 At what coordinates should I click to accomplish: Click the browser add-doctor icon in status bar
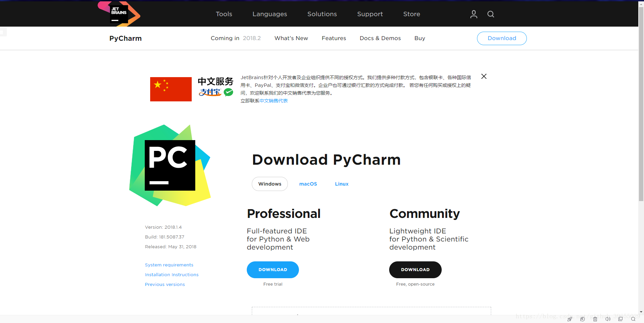pos(582,319)
